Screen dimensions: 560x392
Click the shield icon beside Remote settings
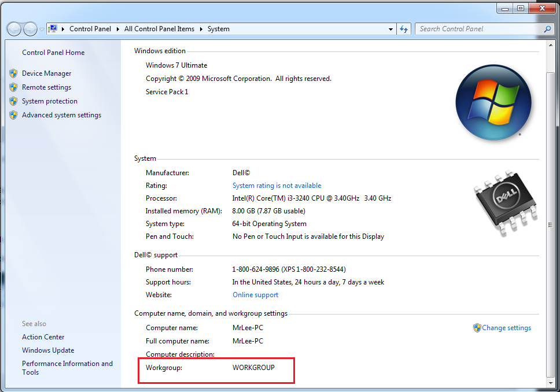[13, 87]
